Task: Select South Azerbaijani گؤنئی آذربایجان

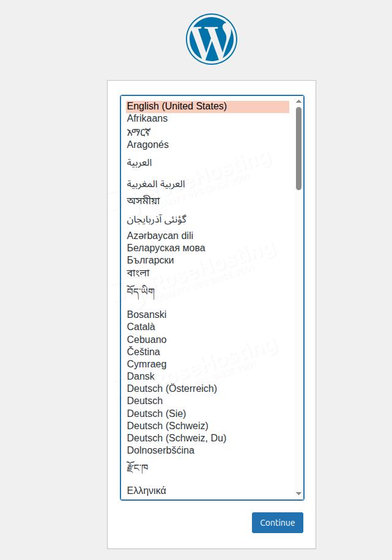Action: coord(208,219)
